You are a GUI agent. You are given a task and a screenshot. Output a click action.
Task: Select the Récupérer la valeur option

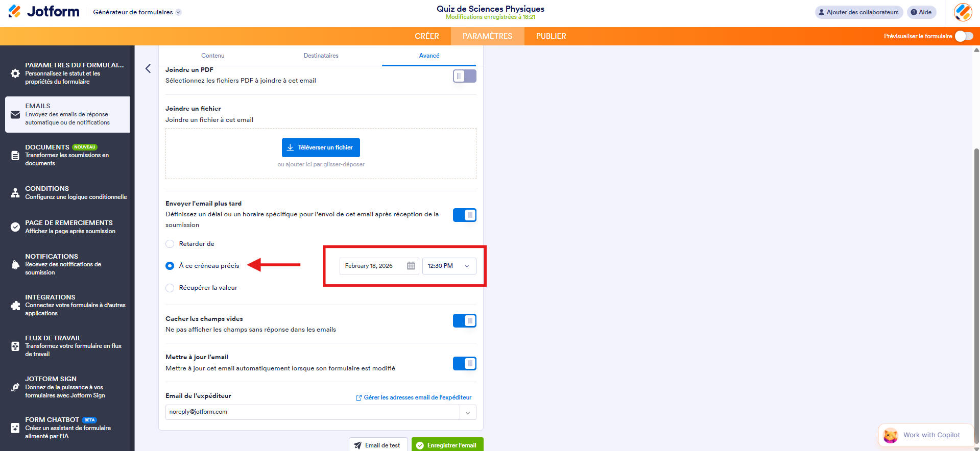coord(170,288)
